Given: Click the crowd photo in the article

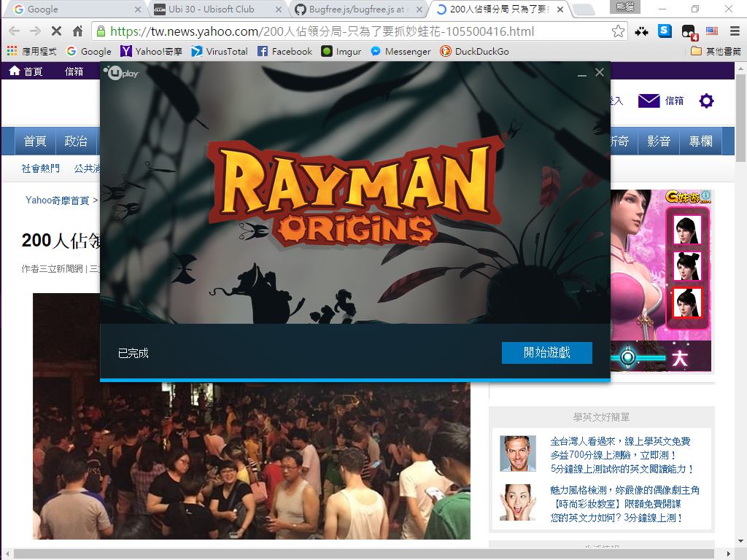Looking at the screenshot, I should coord(252,467).
